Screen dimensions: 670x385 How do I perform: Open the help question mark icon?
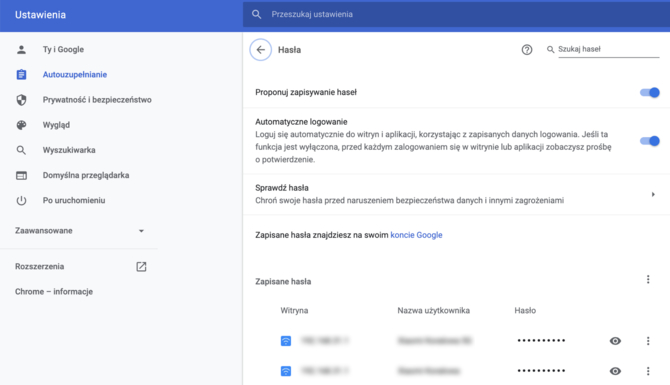coord(526,50)
